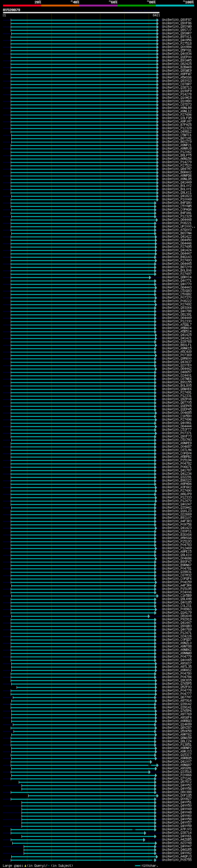Select label UniRef100_P14278
The width and height of the screenshot is (197, 868).
point(177,94)
